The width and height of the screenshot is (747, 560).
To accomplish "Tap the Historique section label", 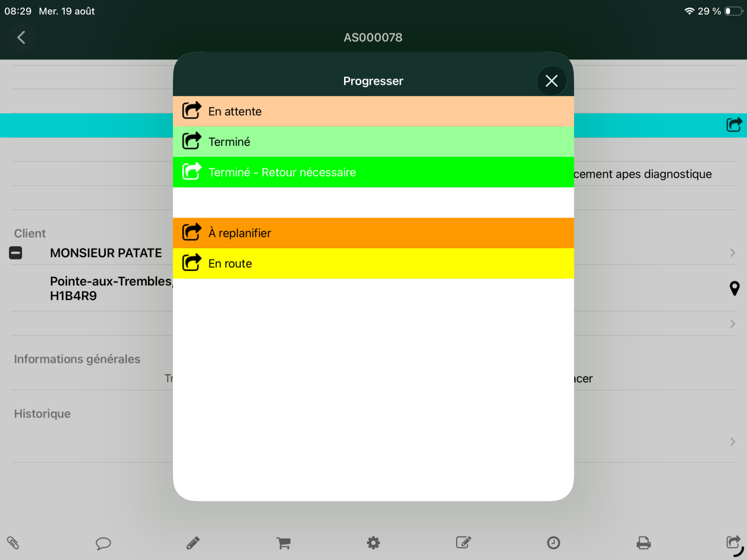I will pyautogui.click(x=42, y=414).
